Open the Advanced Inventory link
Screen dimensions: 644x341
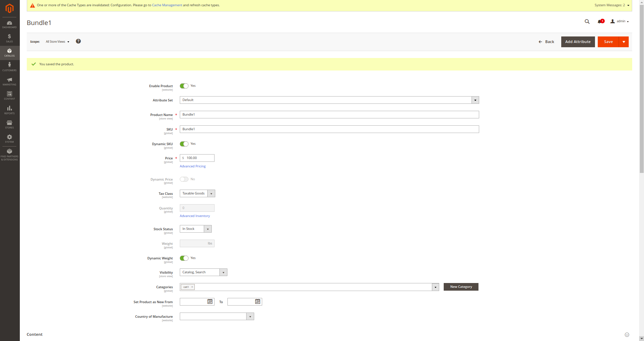click(195, 216)
